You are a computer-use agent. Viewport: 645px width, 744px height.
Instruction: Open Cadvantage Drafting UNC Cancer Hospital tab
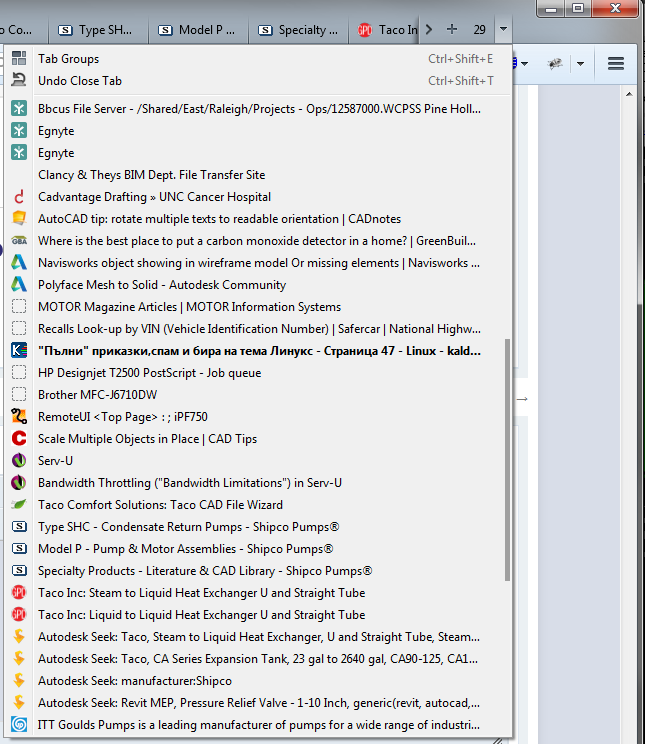pos(258,197)
